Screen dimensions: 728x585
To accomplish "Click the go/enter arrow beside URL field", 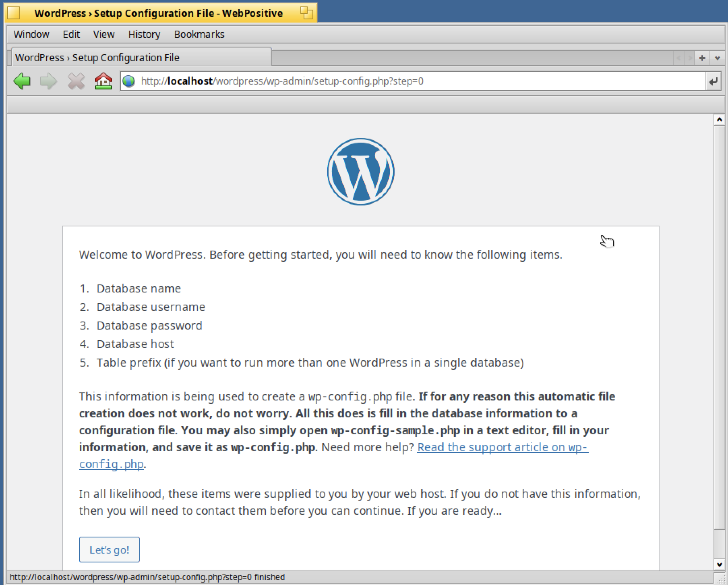I will [713, 81].
